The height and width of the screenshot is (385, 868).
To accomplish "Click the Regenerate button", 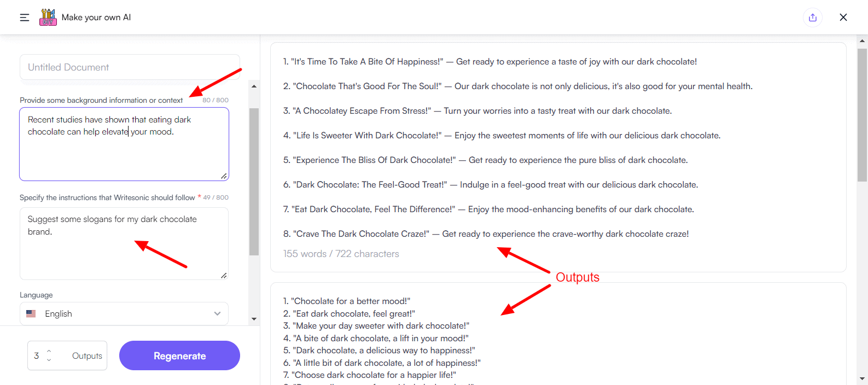I will point(179,355).
